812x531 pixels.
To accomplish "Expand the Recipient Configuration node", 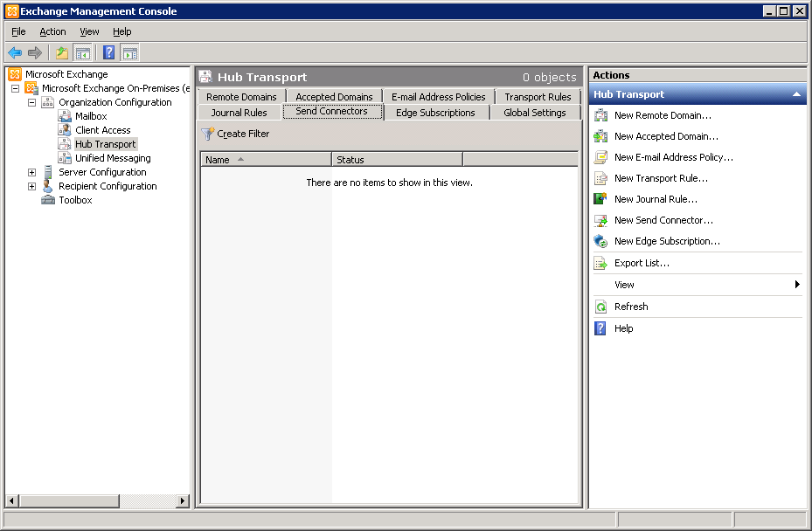I will 31,186.
